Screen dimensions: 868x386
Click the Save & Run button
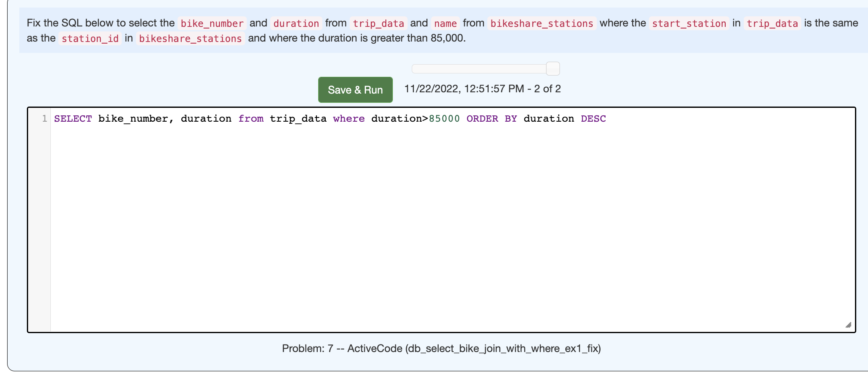pyautogui.click(x=355, y=89)
